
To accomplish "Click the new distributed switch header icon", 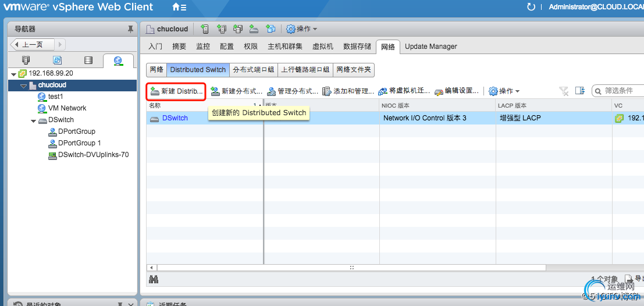I will 254,29.
